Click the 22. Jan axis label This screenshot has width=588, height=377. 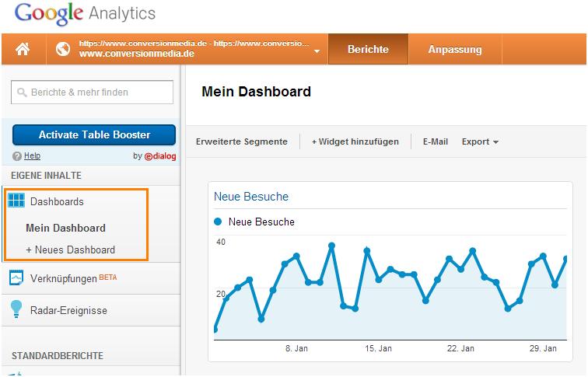pyautogui.click(x=460, y=348)
